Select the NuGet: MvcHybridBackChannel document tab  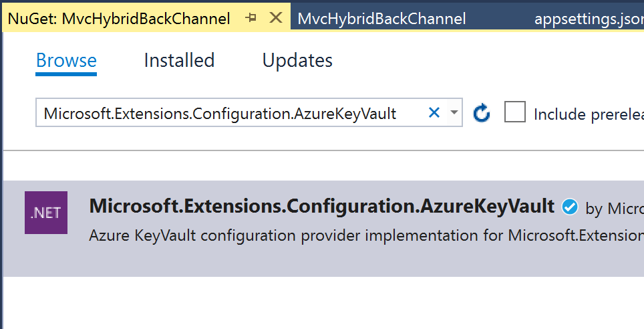[119, 19]
